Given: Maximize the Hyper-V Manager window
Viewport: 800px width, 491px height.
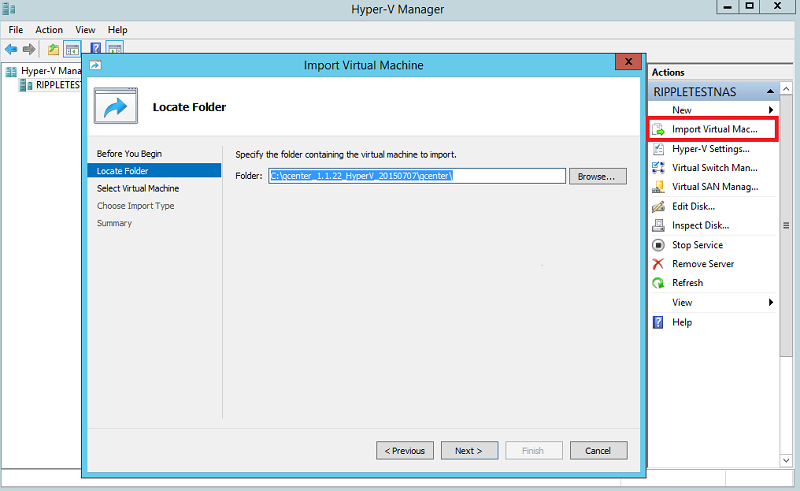Looking at the screenshot, I should (x=749, y=6).
